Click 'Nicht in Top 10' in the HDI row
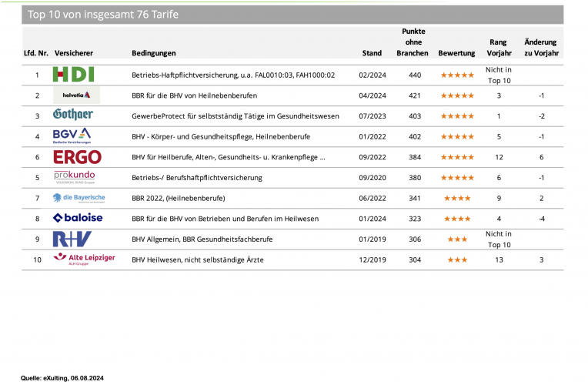This screenshot has height=385, width=588. point(499,75)
